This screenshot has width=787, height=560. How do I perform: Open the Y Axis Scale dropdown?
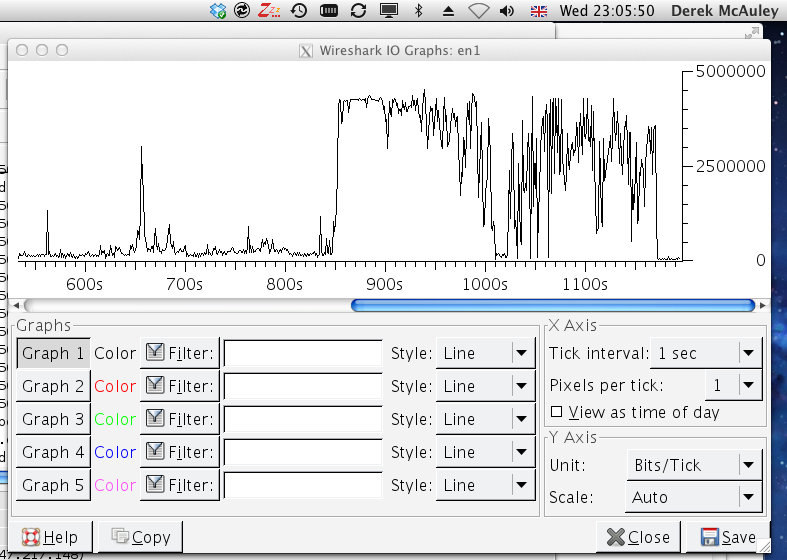694,497
